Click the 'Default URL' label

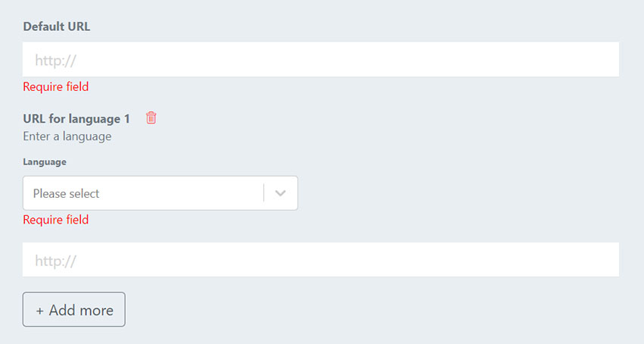(56, 27)
